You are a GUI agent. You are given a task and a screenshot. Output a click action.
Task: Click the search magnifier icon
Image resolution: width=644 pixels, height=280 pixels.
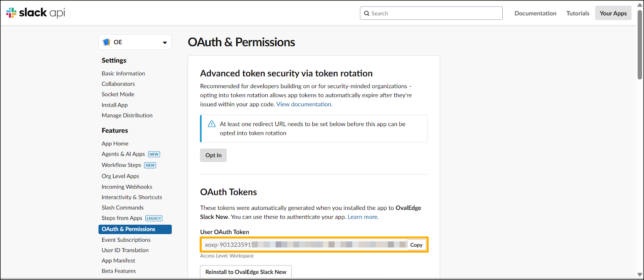(x=367, y=13)
